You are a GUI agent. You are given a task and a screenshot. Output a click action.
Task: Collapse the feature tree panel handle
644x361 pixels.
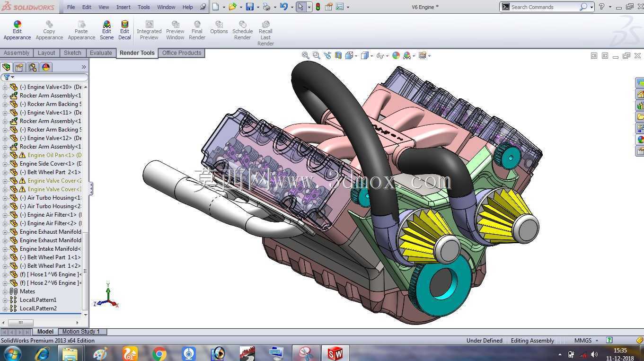pyautogui.click(x=91, y=188)
